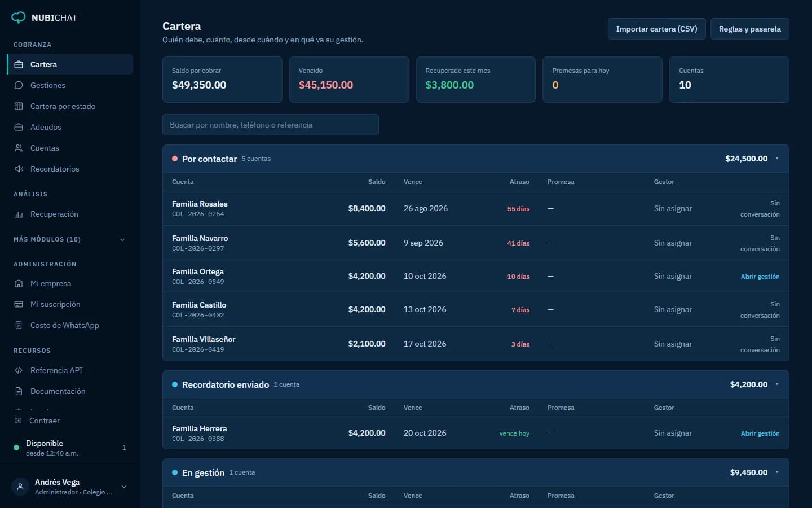Click the green Disponible status dot
Image resolution: width=812 pixels, height=508 pixels.
coord(16,448)
